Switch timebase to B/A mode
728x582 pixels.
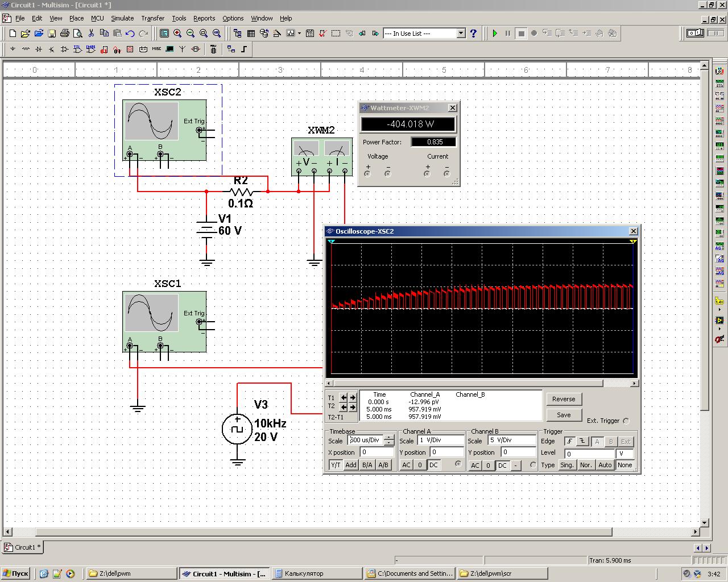click(x=367, y=465)
